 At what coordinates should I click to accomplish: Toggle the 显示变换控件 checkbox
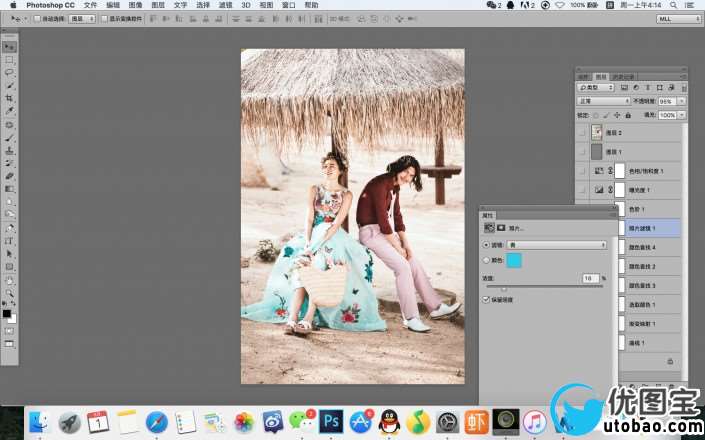pyautogui.click(x=105, y=19)
